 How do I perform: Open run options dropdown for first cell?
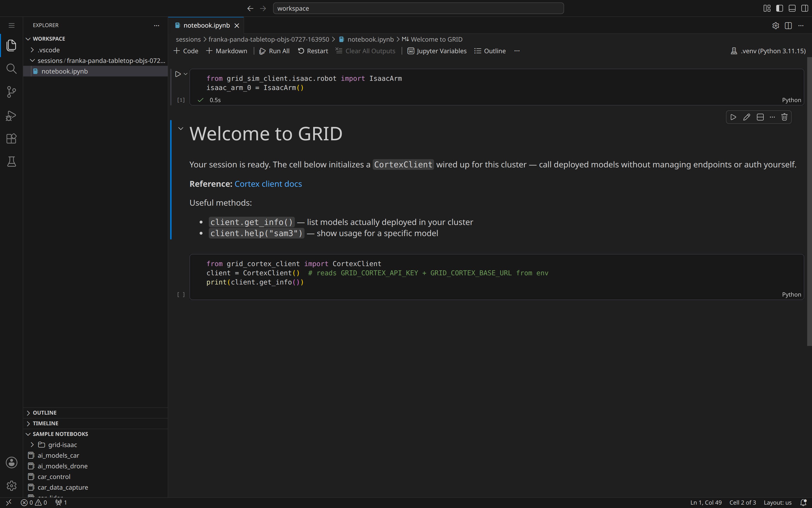pyautogui.click(x=186, y=74)
